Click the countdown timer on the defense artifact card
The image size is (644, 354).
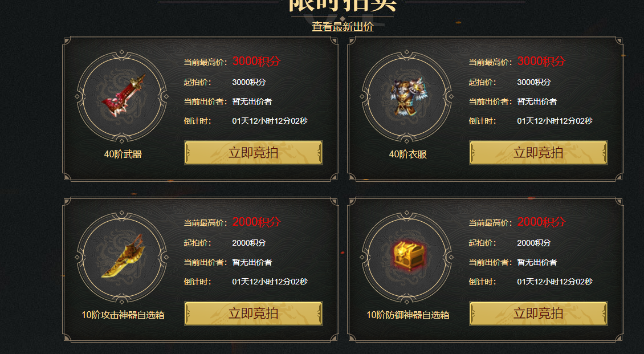[x=555, y=282]
